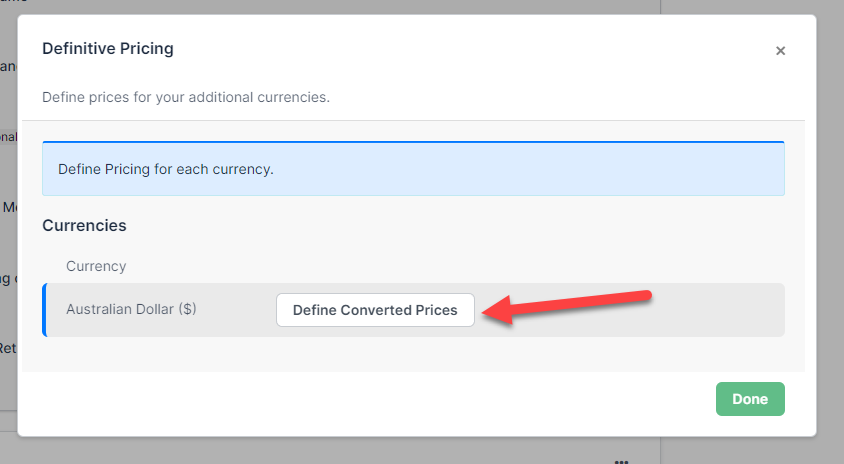Open the ellipsis menu below the dialog
Viewport: 844px width, 464px height.
tap(621, 461)
